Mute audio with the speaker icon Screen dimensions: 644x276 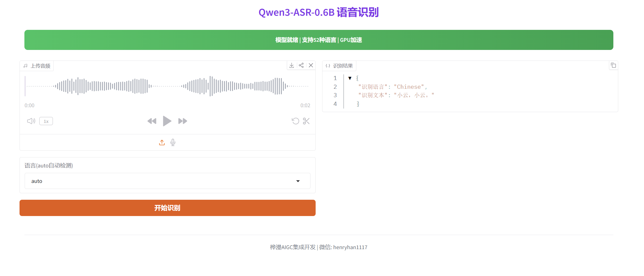31,121
